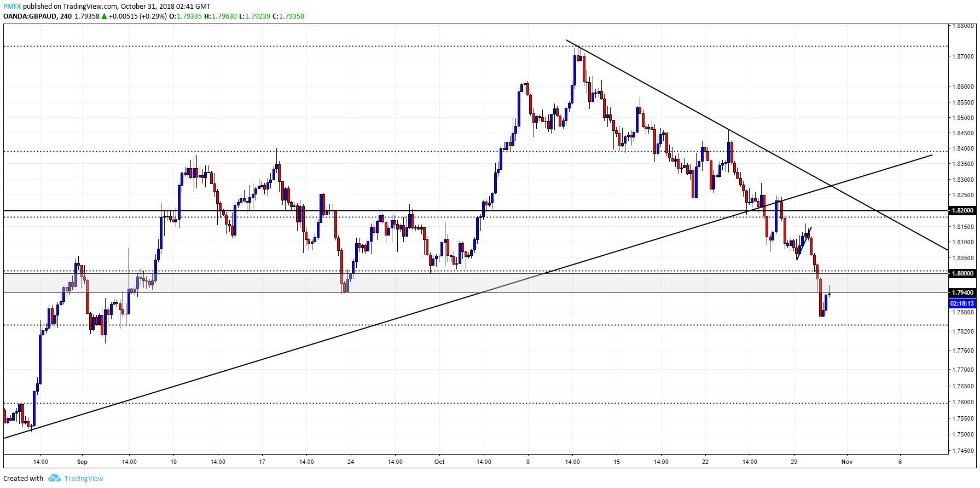Image resolution: width=980 pixels, height=488 pixels.
Task: Click the 24 date label on time axis
Action: pos(351,462)
